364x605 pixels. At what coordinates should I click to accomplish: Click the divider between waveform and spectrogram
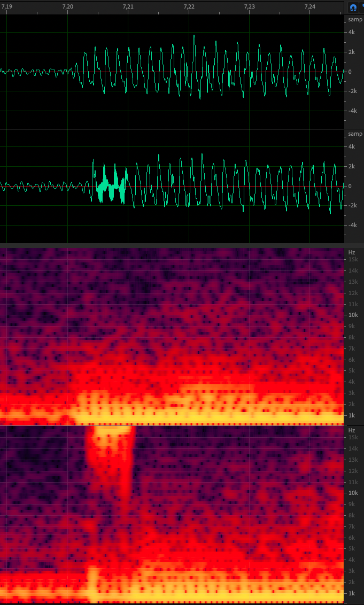pos(171,245)
